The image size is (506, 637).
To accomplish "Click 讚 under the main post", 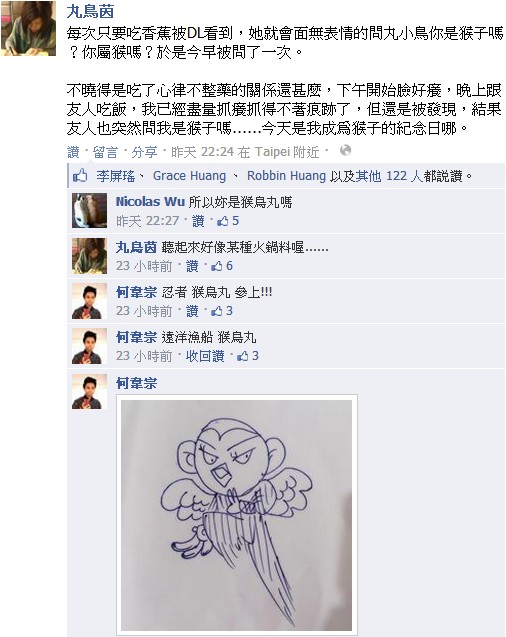I will [73, 152].
